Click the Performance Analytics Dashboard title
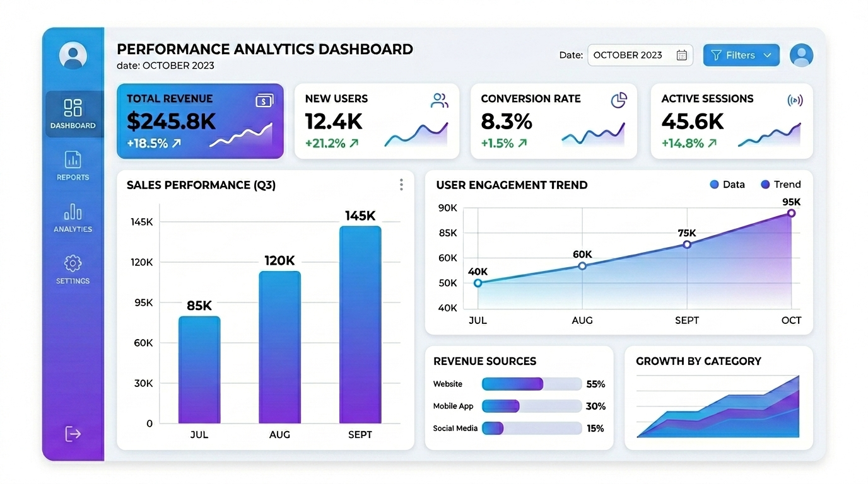 (265, 49)
